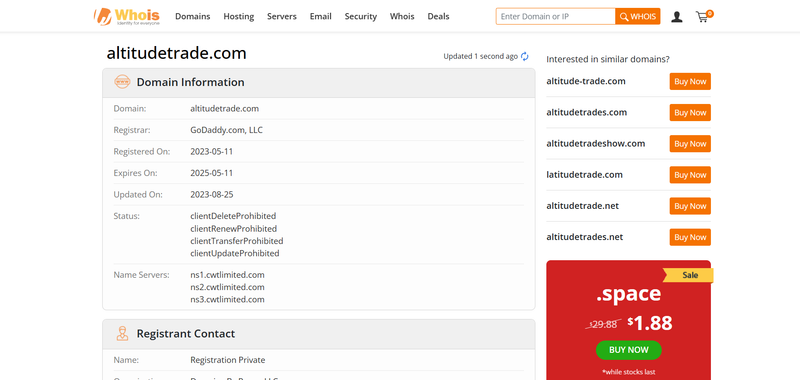The width and height of the screenshot is (800, 380).
Task: Click the green BUY NOW .space button
Action: 629,350
